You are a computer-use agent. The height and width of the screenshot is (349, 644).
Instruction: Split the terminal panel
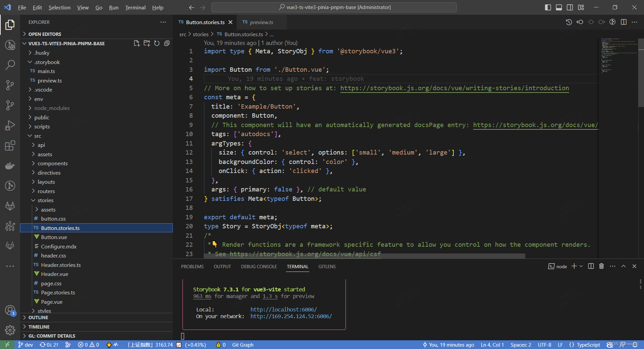click(591, 266)
